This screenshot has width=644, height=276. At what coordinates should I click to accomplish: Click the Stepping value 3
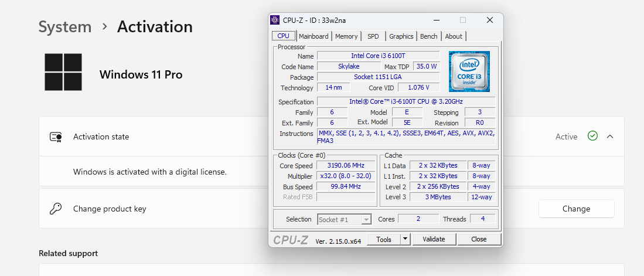[x=480, y=112]
